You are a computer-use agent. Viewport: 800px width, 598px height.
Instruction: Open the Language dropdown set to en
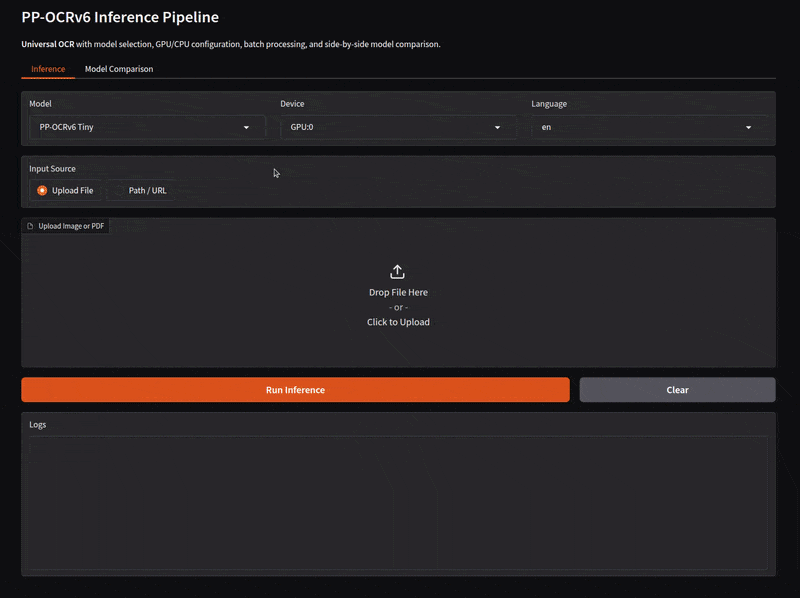[x=649, y=127]
